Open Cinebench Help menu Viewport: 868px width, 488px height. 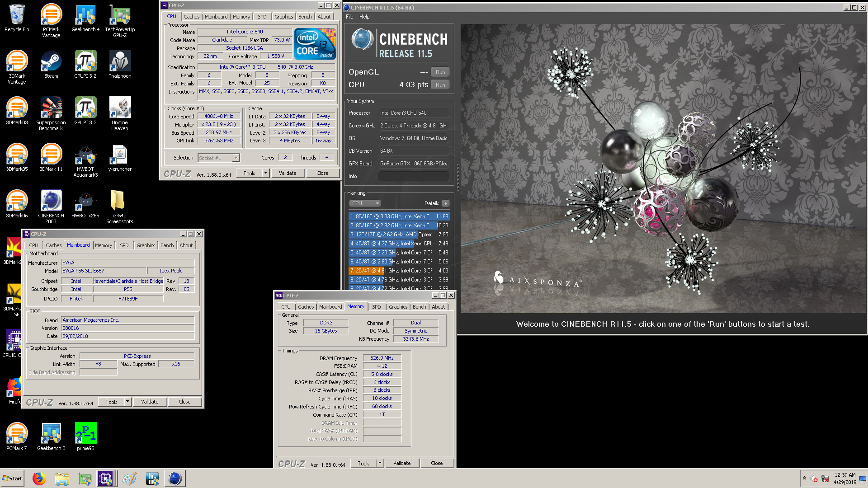coord(364,17)
